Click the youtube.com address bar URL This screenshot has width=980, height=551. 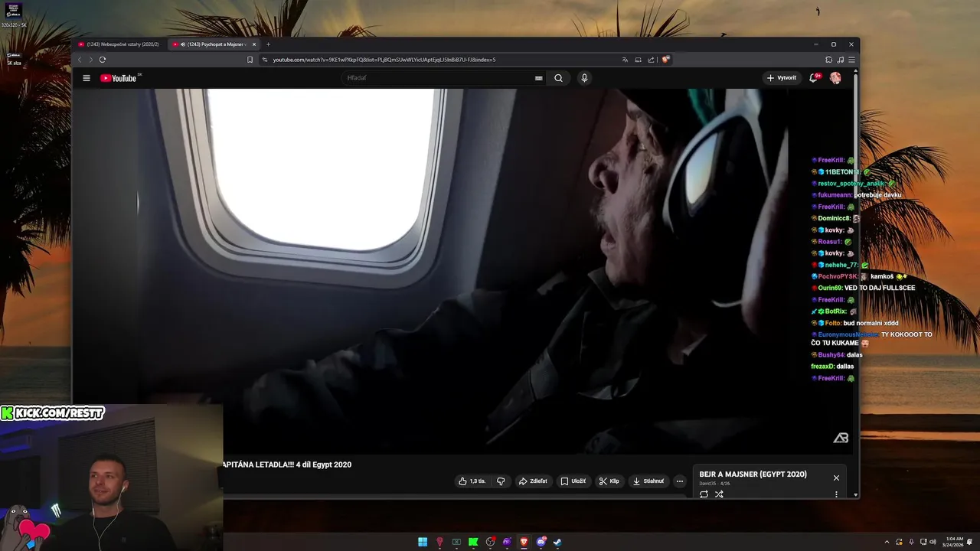tap(384, 60)
